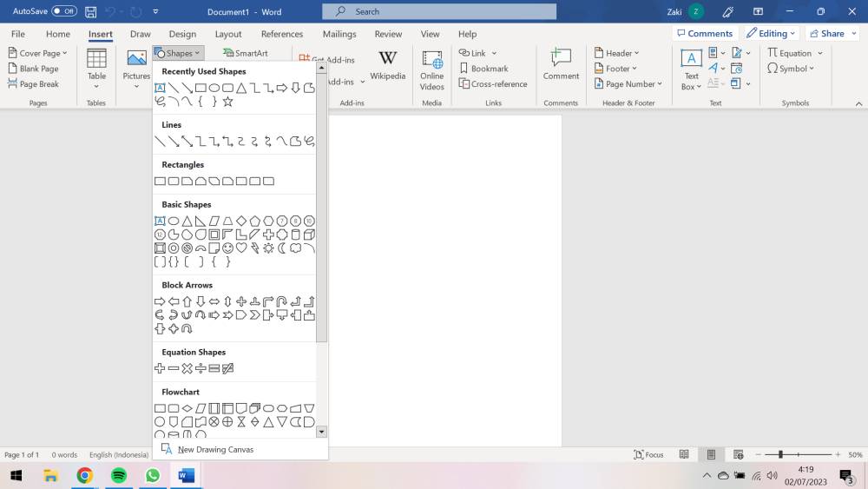Click the zoom out minus button

759,454
